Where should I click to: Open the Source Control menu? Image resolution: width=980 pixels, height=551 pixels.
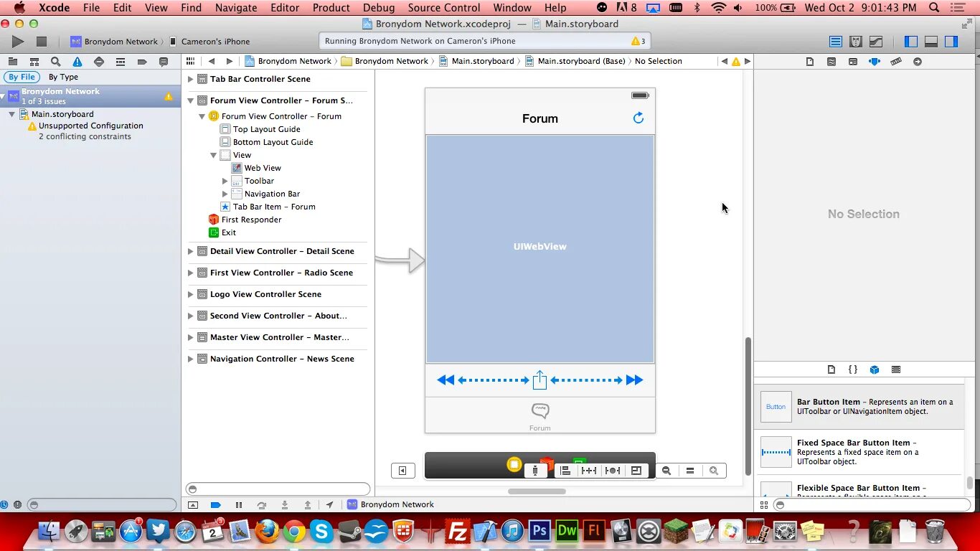click(x=444, y=8)
